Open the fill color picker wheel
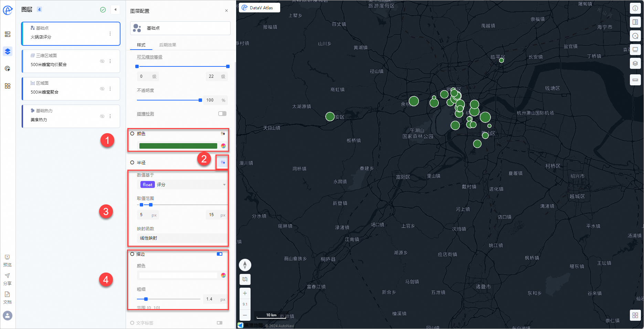 [223, 146]
